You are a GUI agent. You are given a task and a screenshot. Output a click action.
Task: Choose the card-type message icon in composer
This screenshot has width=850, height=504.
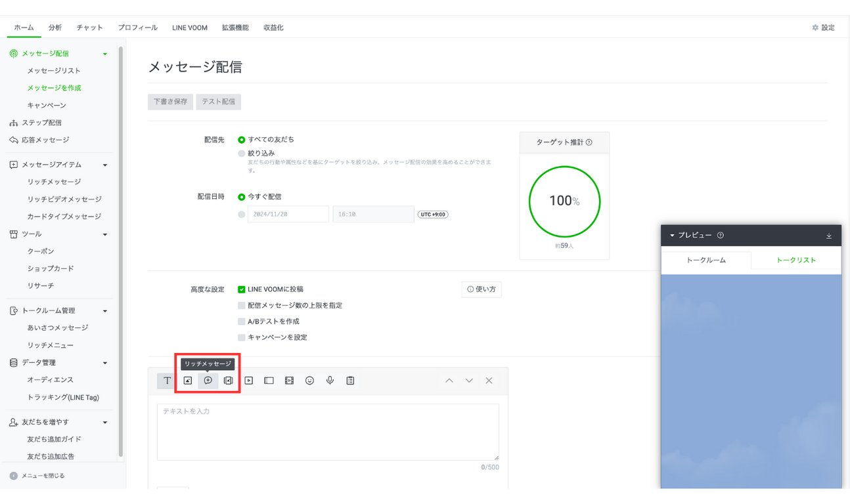coord(229,381)
